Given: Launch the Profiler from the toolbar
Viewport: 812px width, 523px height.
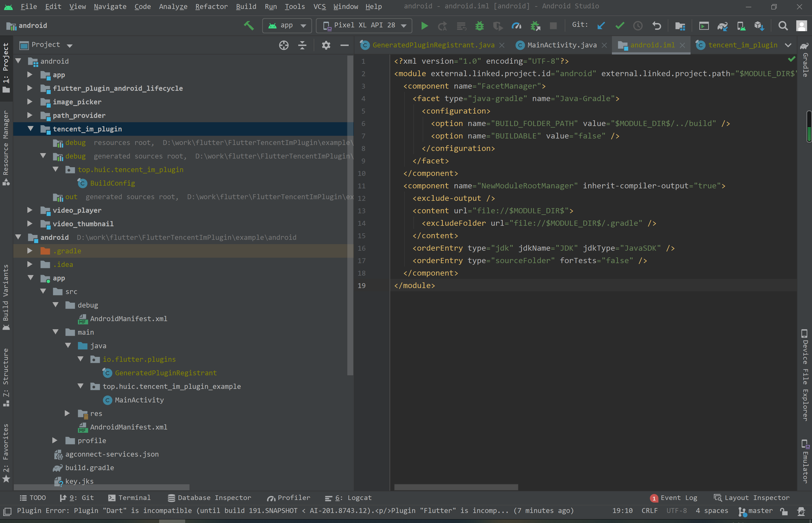Looking at the screenshot, I should [x=516, y=25].
